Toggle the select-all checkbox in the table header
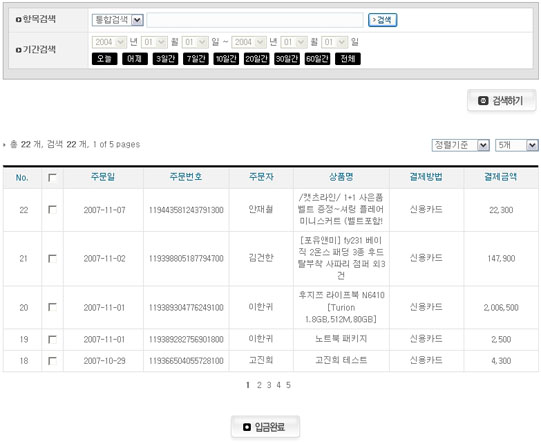 52,178
